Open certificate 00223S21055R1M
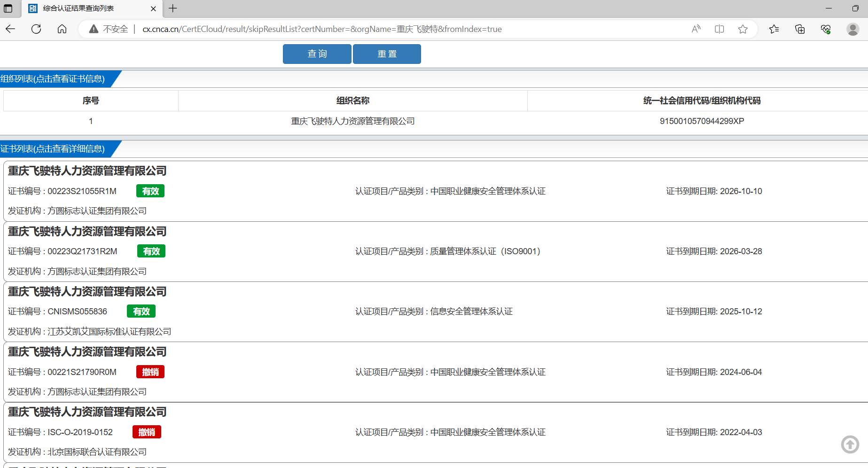Screen dimensions: 868x468 click(x=82, y=191)
